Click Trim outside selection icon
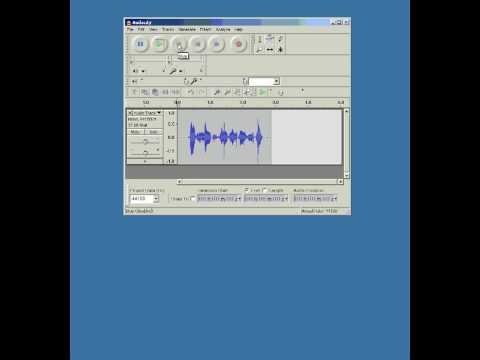 [x=165, y=92]
